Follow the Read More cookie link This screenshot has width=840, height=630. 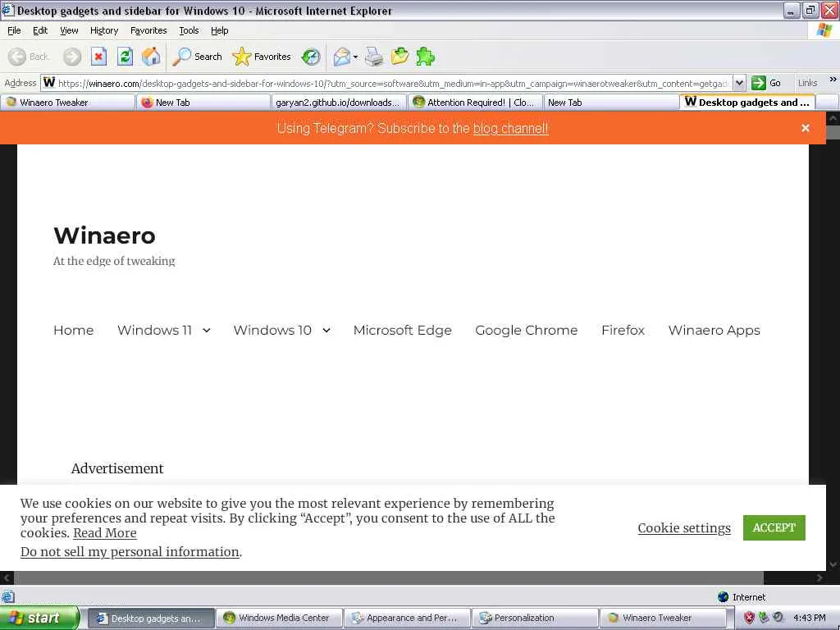coord(104,533)
